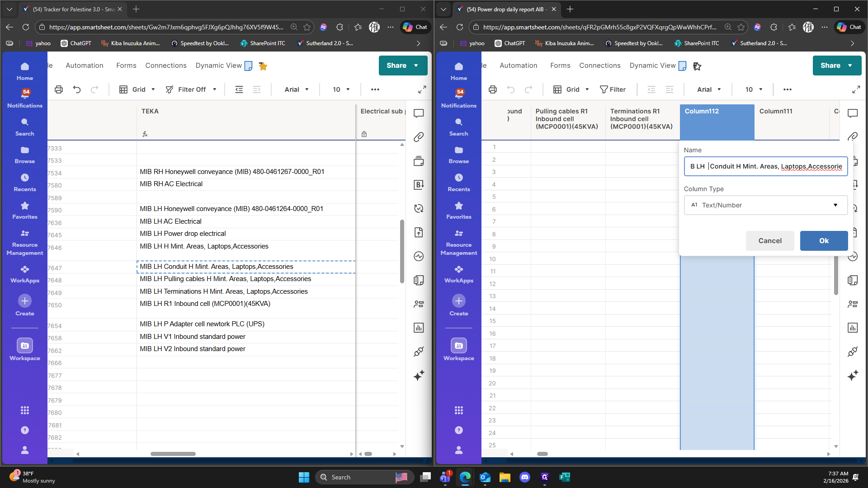
Task: Open the Automation menu in left window
Action: point(85,66)
